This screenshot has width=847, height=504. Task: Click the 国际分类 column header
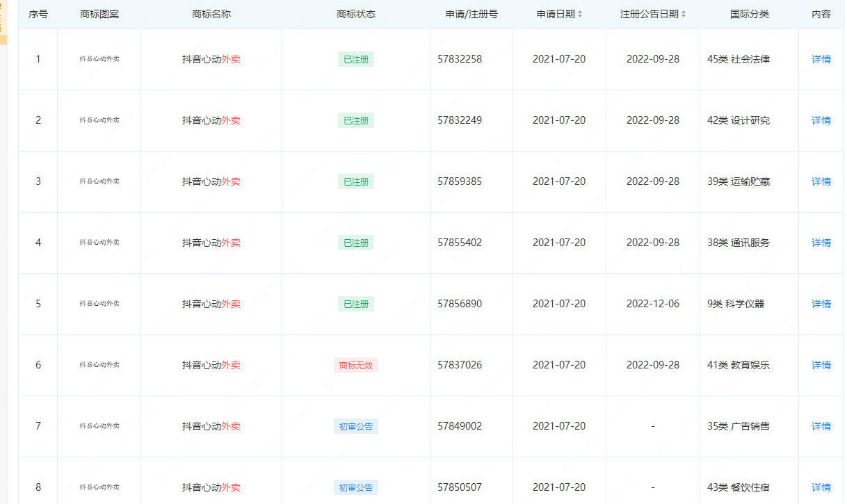point(750,14)
